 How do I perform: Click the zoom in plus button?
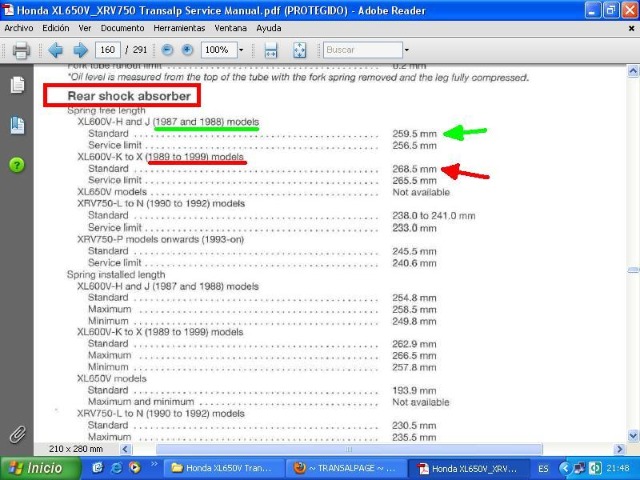(187, 49)
